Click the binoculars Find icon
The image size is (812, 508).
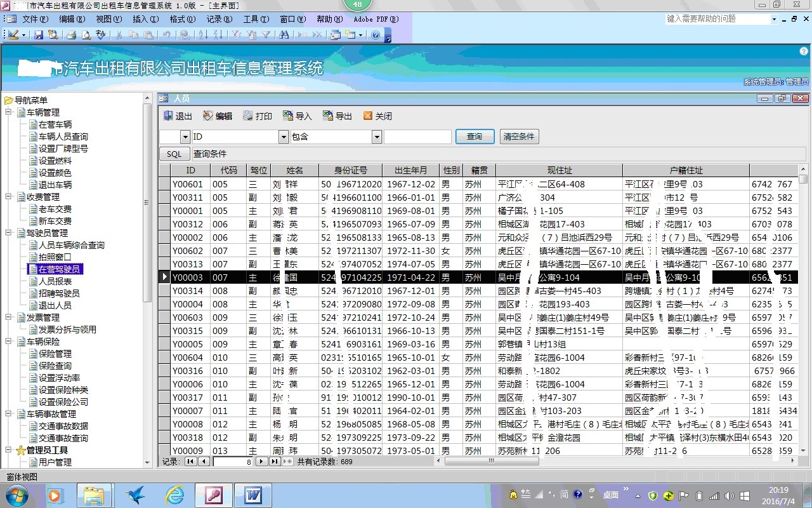284,35
